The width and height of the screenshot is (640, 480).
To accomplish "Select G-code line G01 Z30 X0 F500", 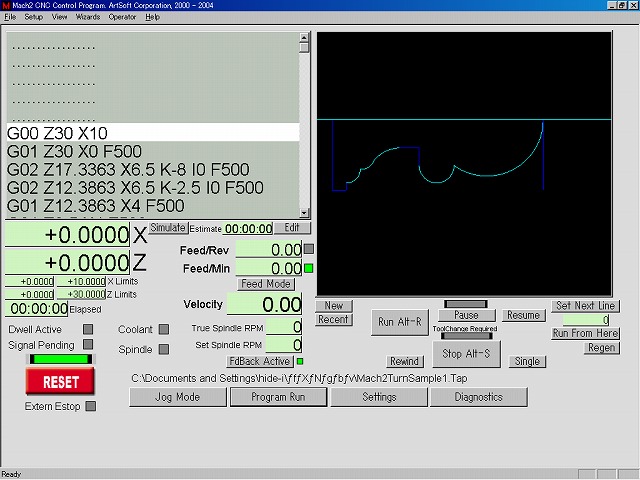I will tap(153, 151).
